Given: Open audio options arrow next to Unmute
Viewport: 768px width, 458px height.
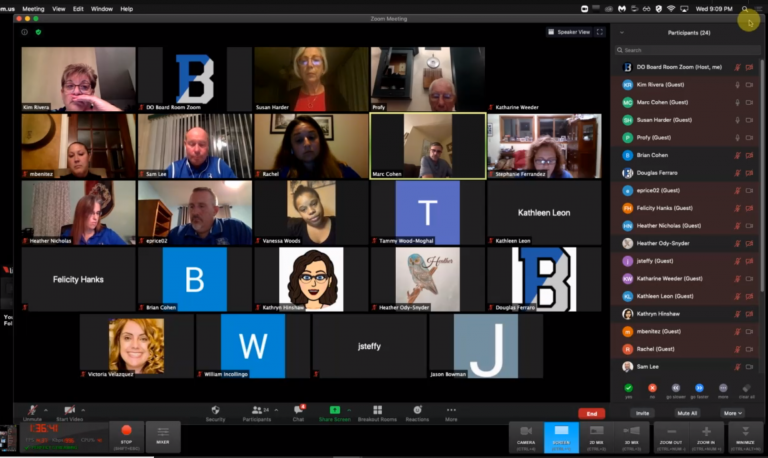Looking at the screenshot, I should tap(46, 410).
